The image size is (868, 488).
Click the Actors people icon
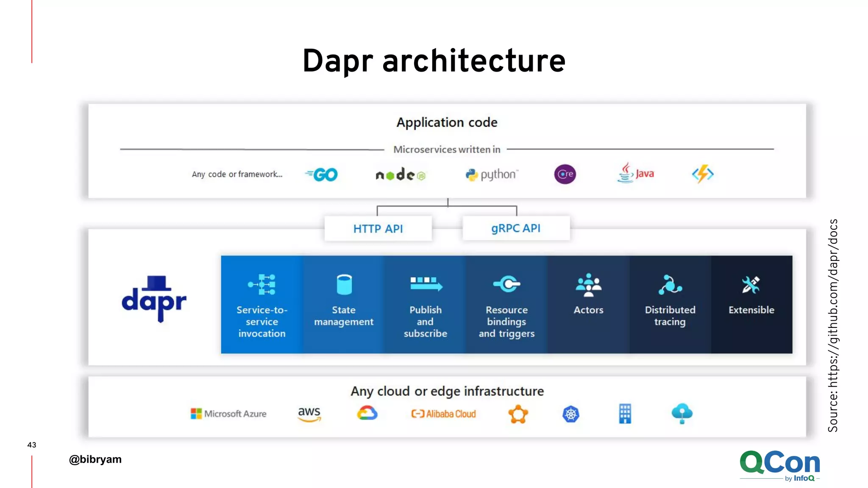[588, 285]
